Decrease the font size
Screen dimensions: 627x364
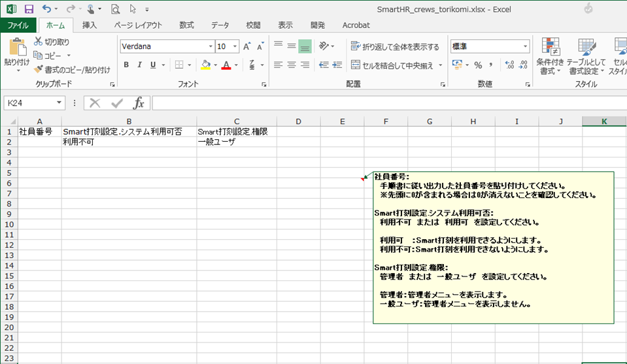click(x=260, y=46)
